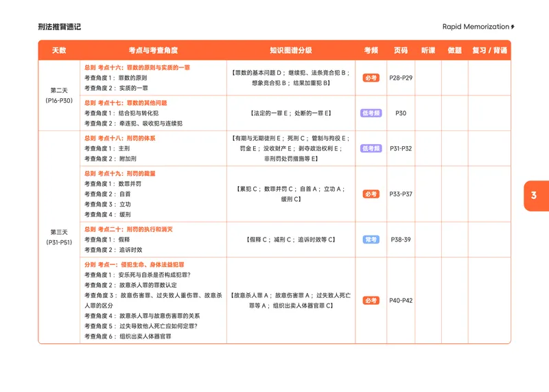Click the 天数 column header

(59, 50)
